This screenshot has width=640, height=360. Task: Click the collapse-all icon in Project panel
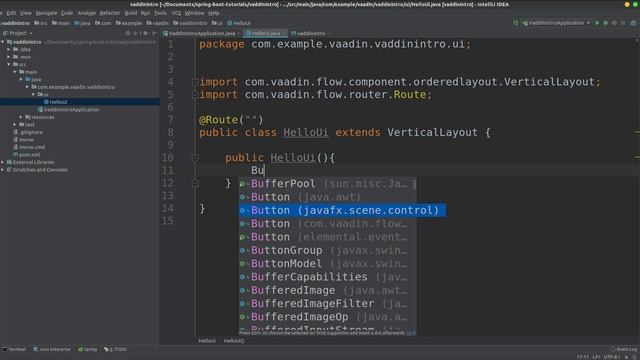tap(136, 33)
